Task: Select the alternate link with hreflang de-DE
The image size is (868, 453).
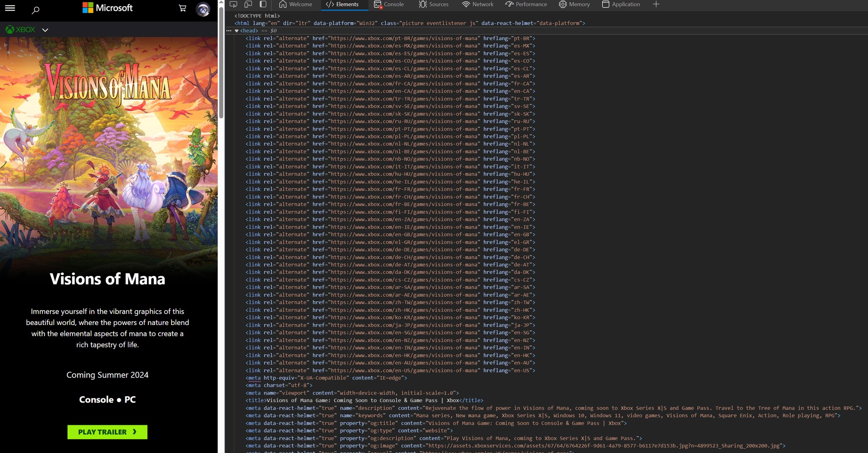Action: 390,250
